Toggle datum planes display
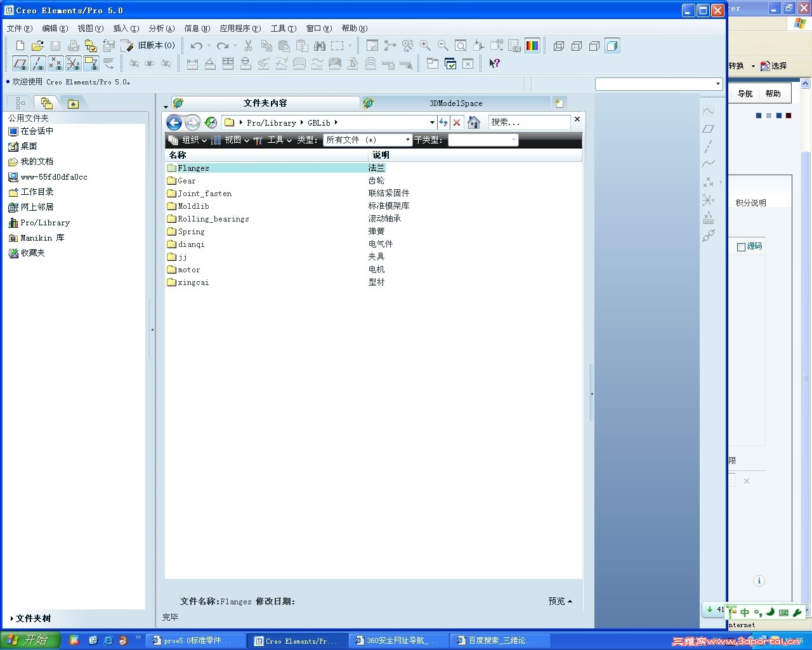The image size is (812, 650). (20, 63)
